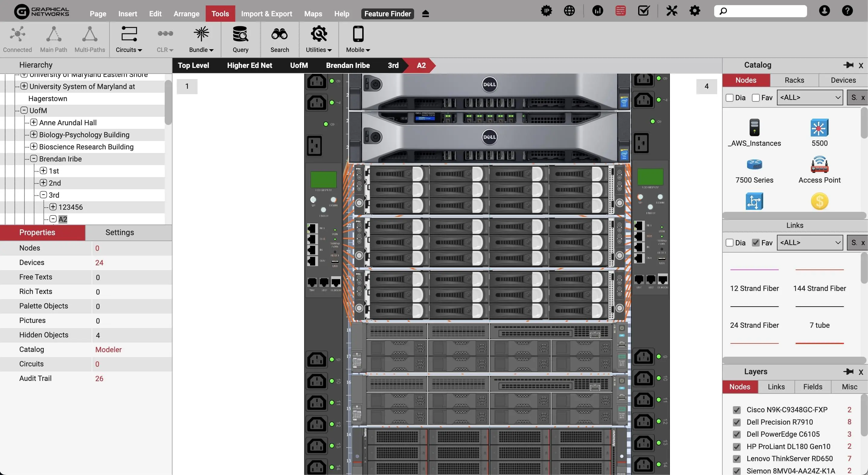The image size is (868, 475).
Task: Select the dollar coin catalog node
Action: point(819,201)
